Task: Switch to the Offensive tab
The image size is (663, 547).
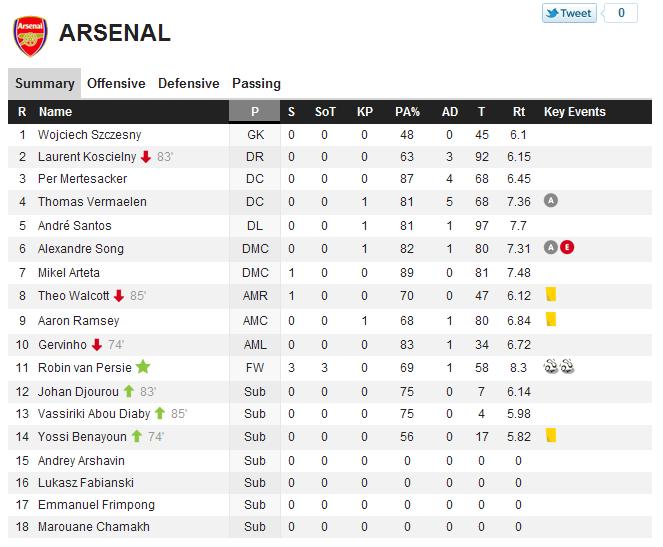Action: [116, 83]
